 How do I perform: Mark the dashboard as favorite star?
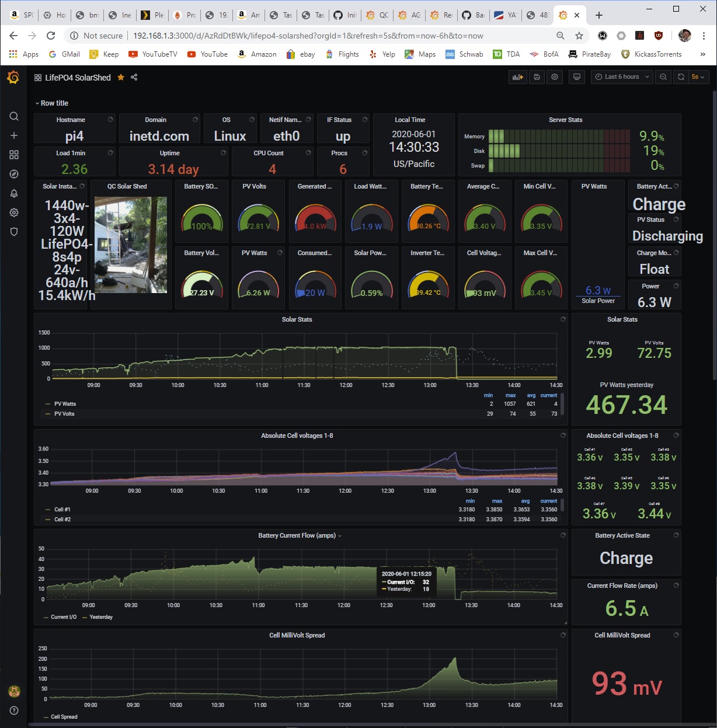coord(121,77)
